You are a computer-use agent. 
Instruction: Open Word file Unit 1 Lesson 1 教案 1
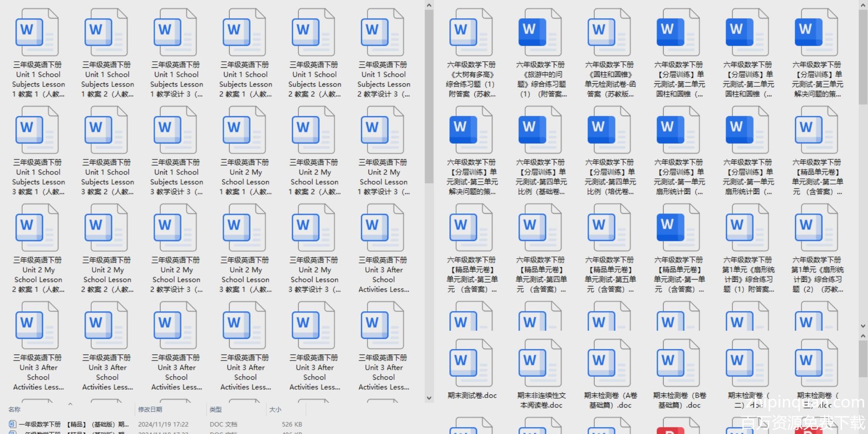[x=37, y=33]
